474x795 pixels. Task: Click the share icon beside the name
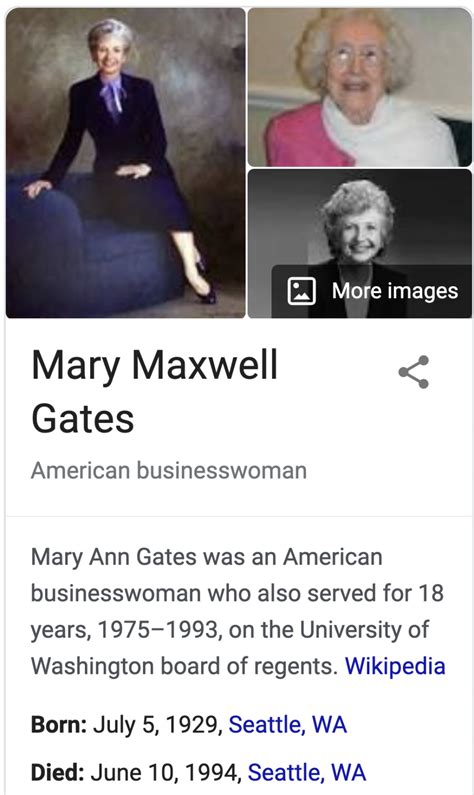tap(414, 372)
